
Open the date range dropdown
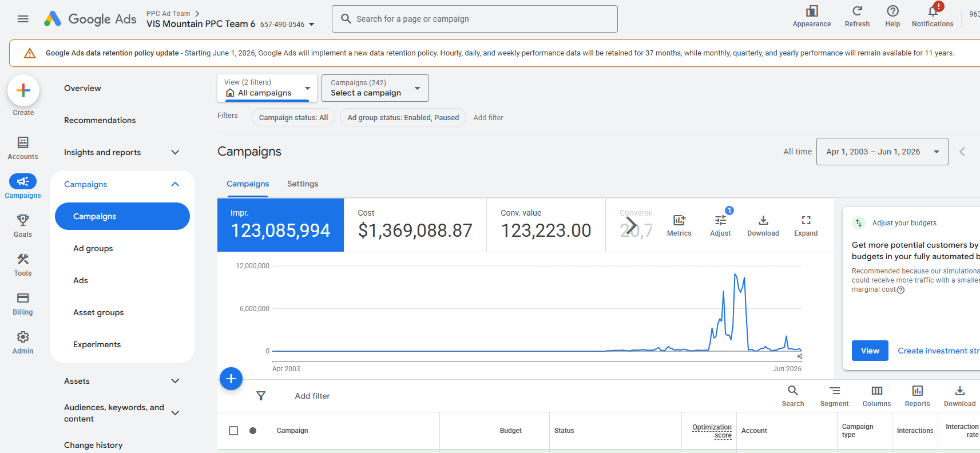tap(882, 152)
